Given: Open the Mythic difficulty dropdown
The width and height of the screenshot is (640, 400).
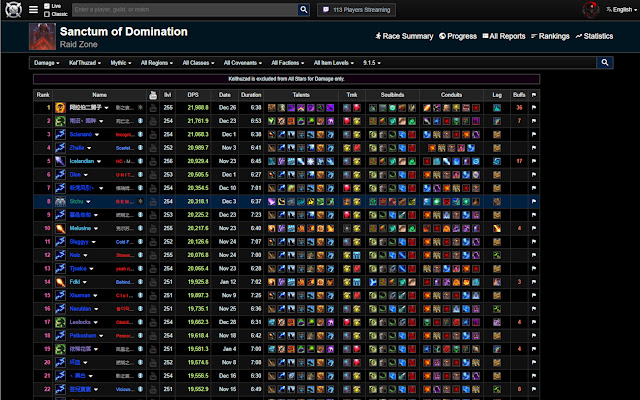Looking at the screenshot, I should [x=121, y=63].
